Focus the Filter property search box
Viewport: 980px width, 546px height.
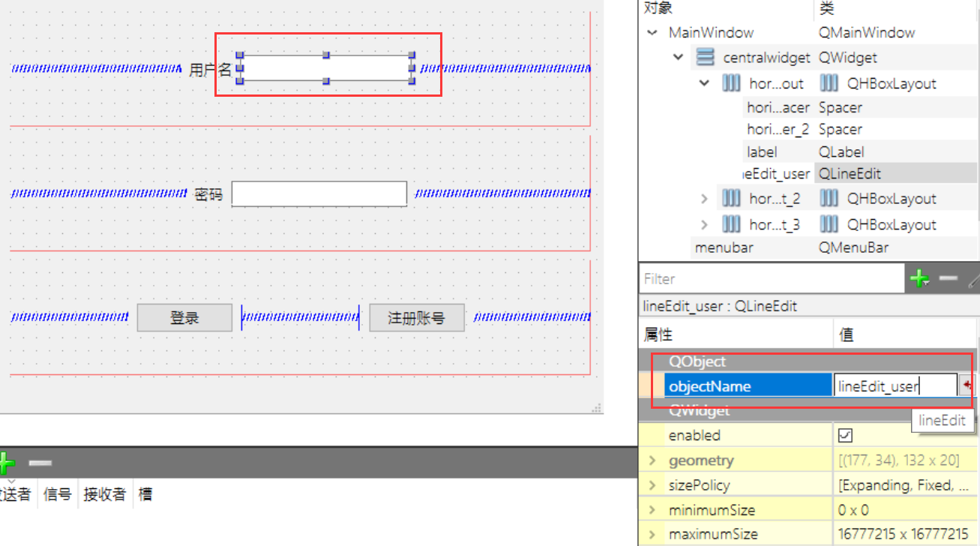(772, 279)
